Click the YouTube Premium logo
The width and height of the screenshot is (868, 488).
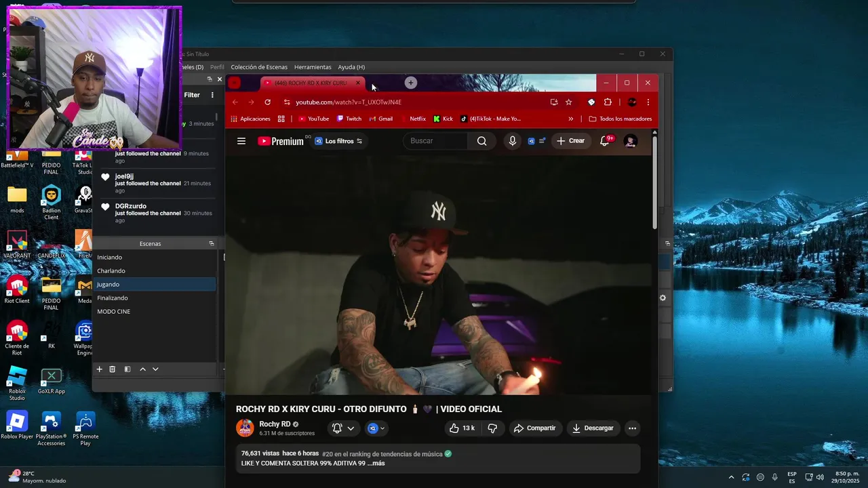281,141
